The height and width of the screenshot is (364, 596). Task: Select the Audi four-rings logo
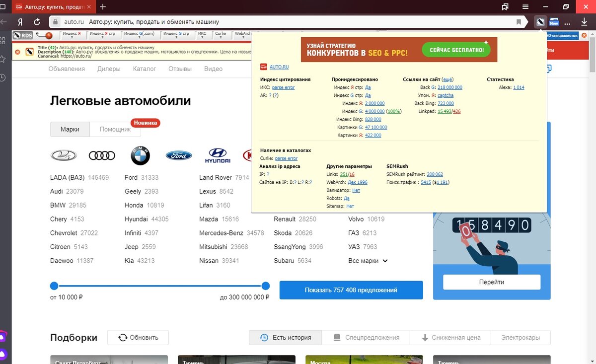[102, 156]
